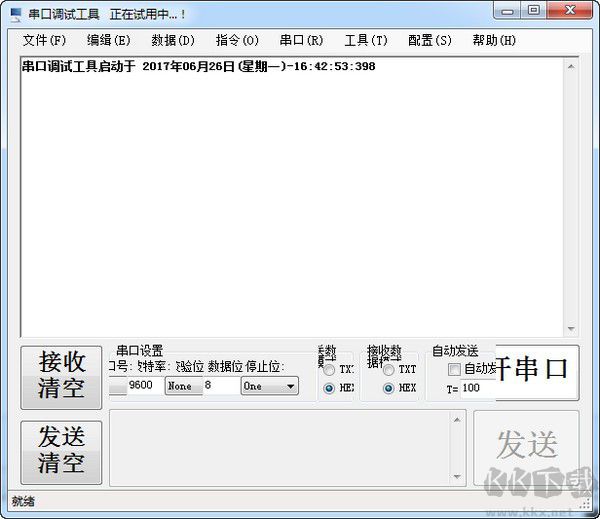The height and width of the screenshot is (519, 600).
Task: Expand the stop bits One dropdown
Action: (x=269, y=386)
